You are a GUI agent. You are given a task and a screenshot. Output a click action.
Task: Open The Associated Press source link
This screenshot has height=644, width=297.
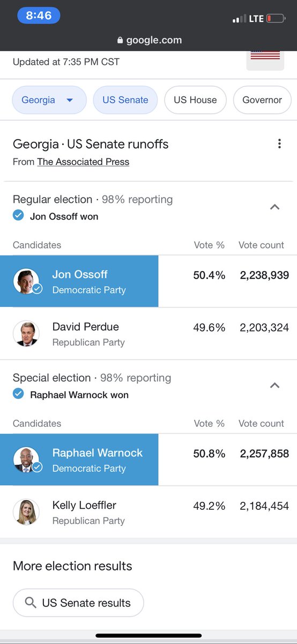(x=83, y=162)
